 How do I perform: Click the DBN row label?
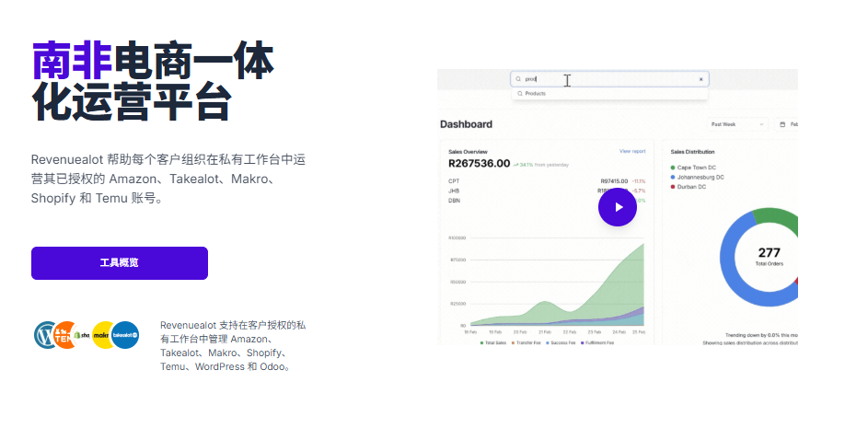coord(454,201)
